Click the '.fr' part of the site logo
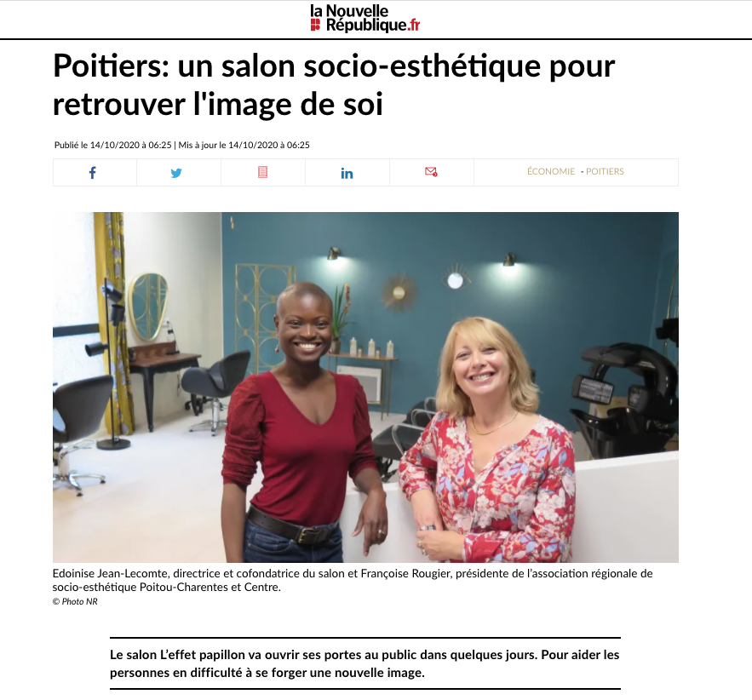This screenshot has width=752, height=700. [x=414, y=26]
